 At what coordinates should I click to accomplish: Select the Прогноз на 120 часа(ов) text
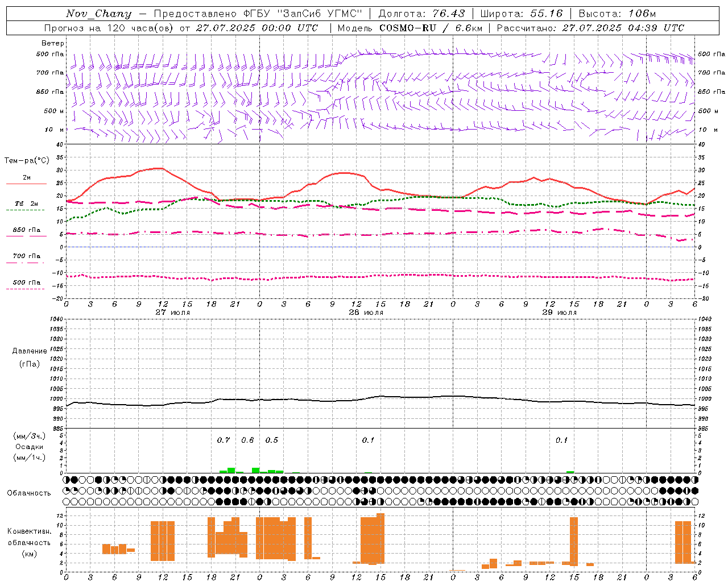coord(109,28)
